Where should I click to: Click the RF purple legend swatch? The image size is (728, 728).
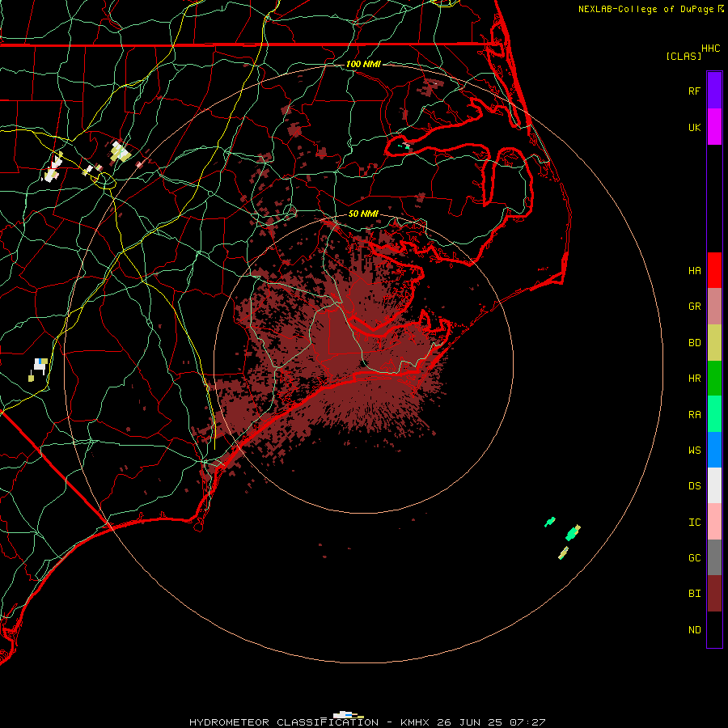(x=714, y=91)
